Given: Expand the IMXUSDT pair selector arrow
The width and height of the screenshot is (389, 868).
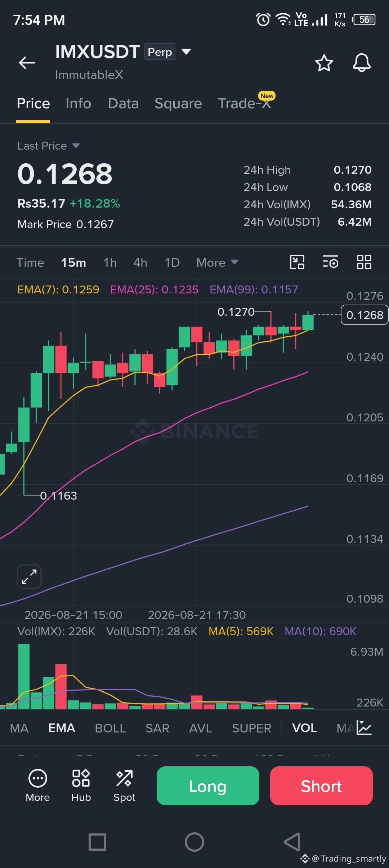Looking at the screenshot, I should tap(186, 52).
